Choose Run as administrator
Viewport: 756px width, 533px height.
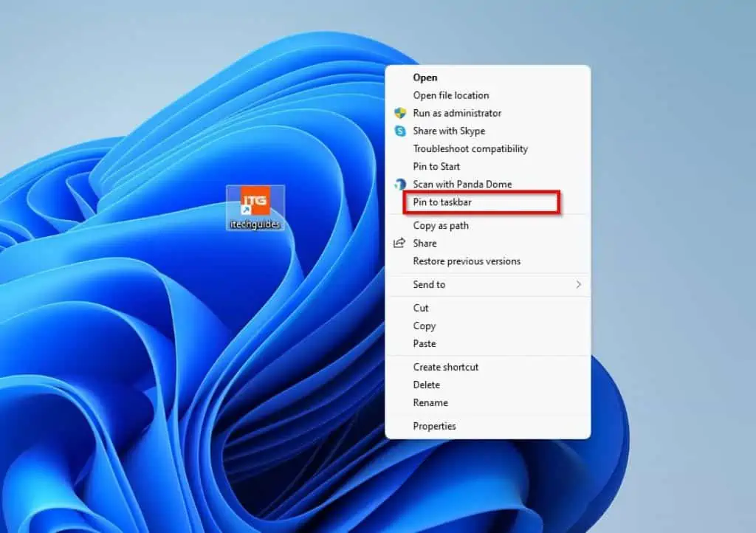pyautogui.click(x=457, y=113)
